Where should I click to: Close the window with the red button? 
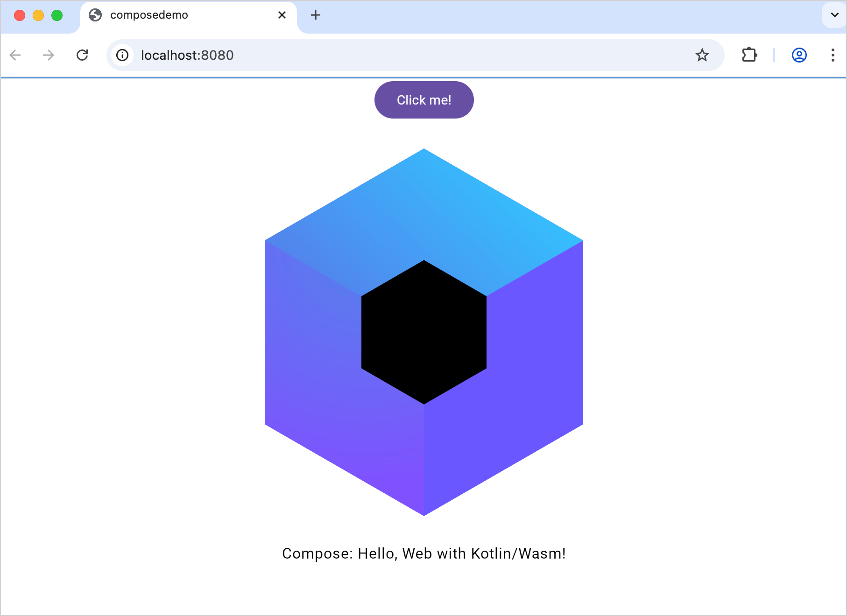(20, 15)
